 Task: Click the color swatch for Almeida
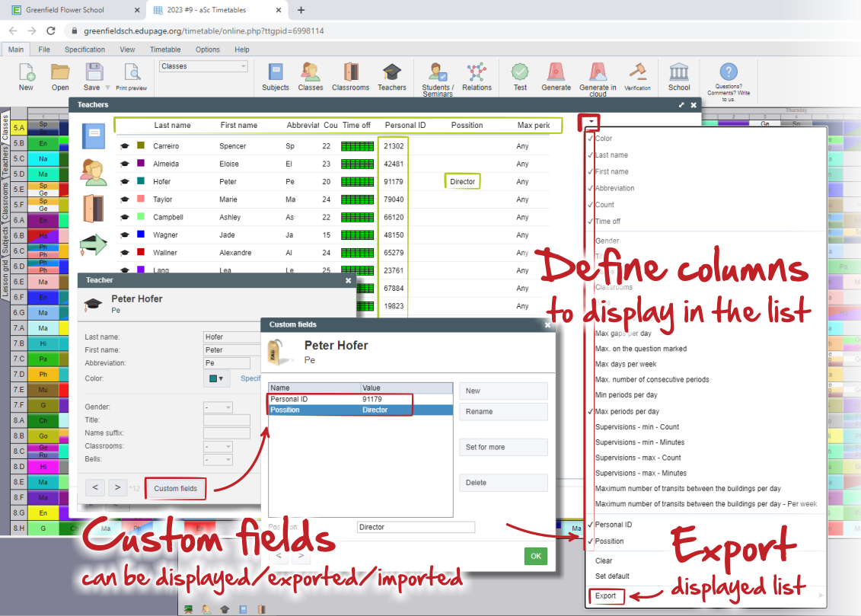point(141,163)
